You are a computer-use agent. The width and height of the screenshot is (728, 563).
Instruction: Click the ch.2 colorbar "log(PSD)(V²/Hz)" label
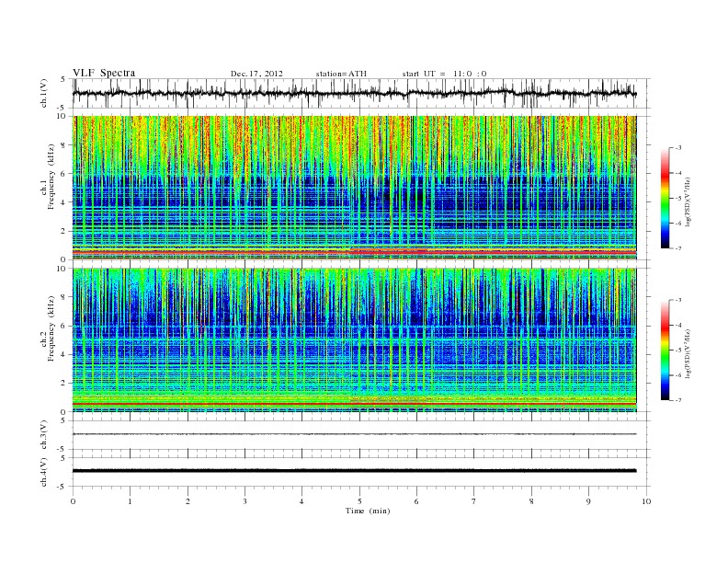689,354
